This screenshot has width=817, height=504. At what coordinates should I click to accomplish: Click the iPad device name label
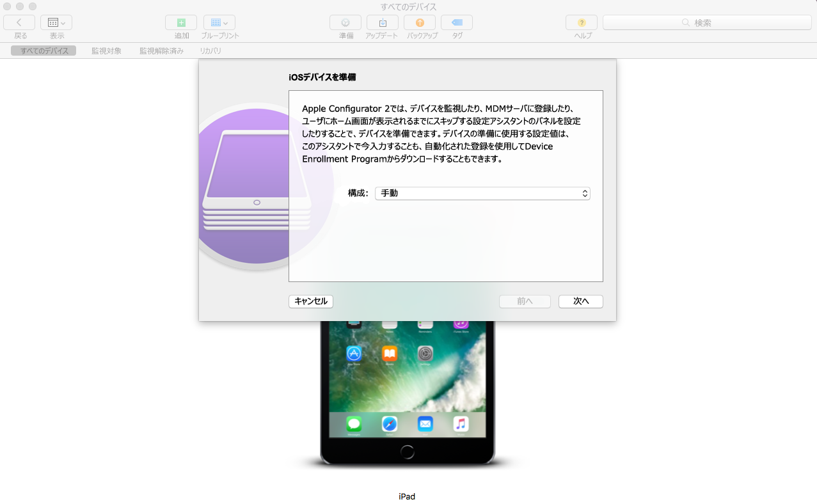407,496
